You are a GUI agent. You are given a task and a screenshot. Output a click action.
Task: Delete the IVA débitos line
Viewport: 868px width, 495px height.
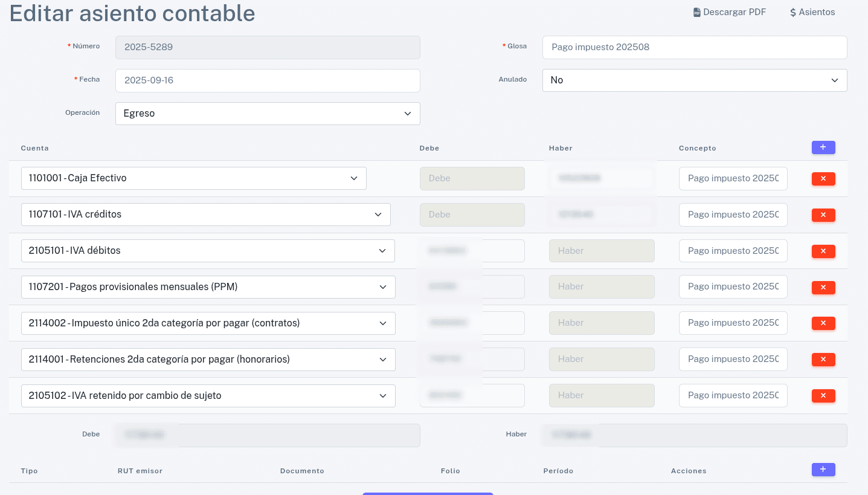coord(823,251)
